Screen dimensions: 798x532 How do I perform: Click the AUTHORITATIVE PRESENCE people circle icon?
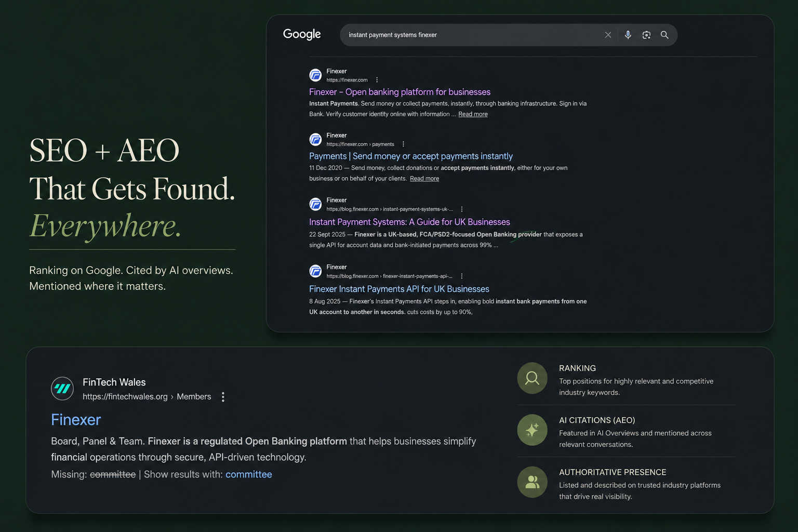pos(532,482)
